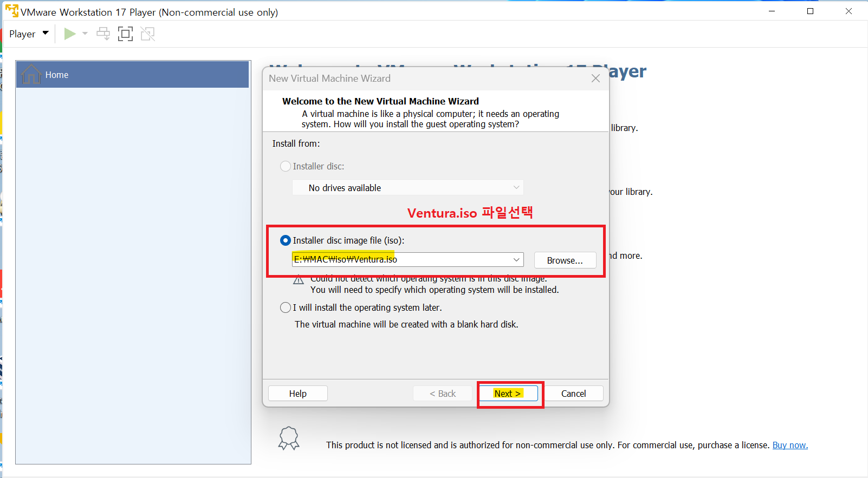This screenshot has height=478, width=868.
Task: Click the green power on play icon
Action: point(69,34)
